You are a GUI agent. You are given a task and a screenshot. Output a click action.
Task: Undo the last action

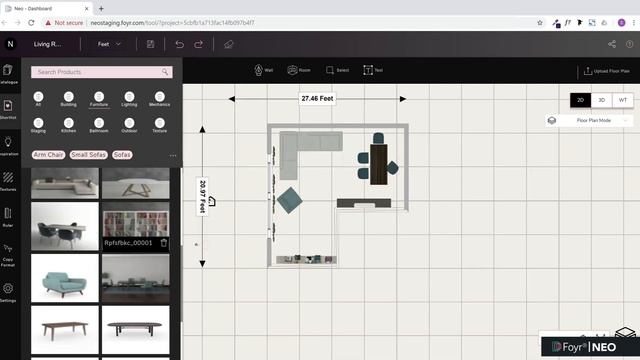180,44
